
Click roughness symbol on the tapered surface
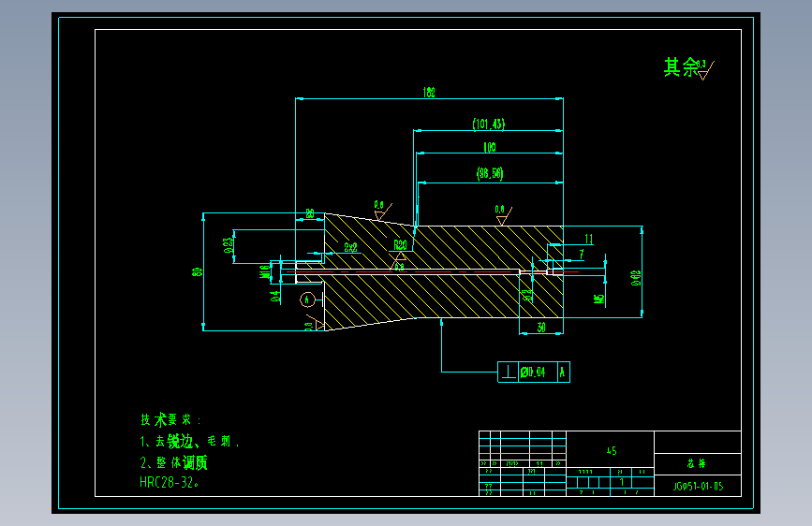click(382, 211)
